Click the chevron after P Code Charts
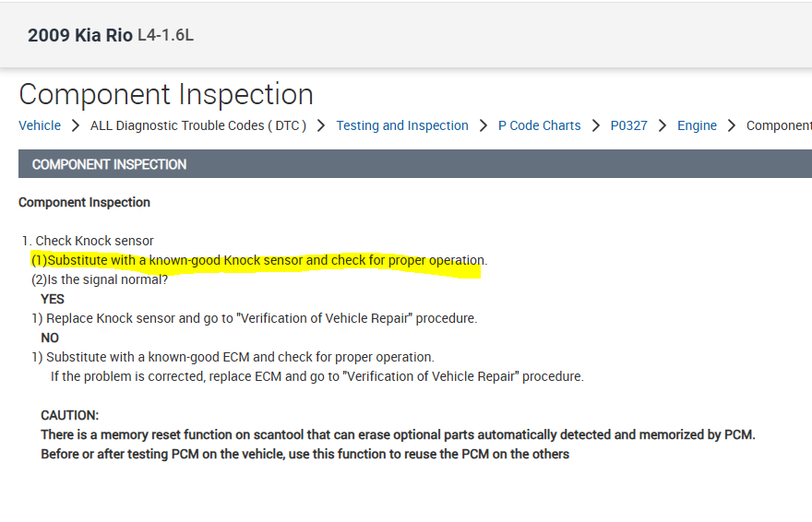 (x=596, y=125)
